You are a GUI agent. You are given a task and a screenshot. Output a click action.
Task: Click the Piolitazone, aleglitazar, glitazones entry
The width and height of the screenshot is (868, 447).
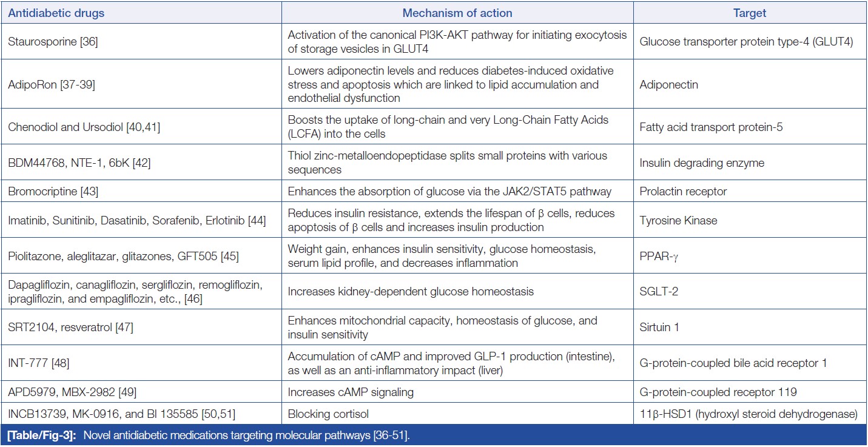coord(123,256)
